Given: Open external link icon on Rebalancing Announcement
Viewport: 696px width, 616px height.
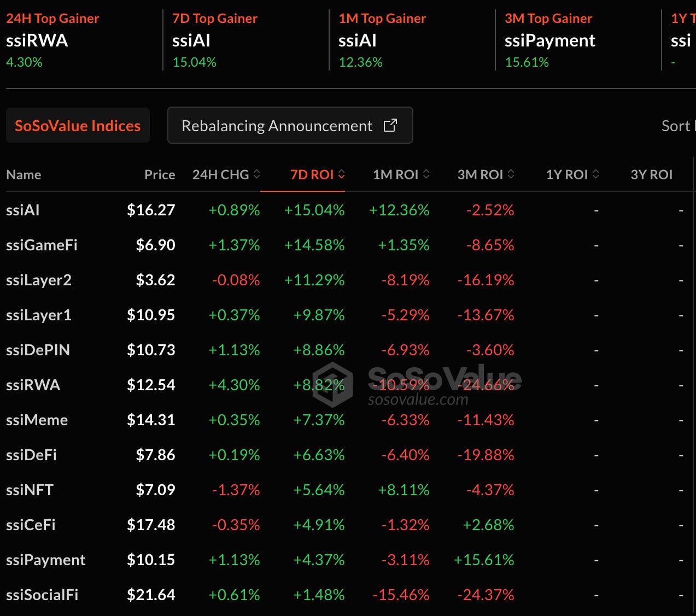Looking at the screenshot, I should click(x=390, y=125).
